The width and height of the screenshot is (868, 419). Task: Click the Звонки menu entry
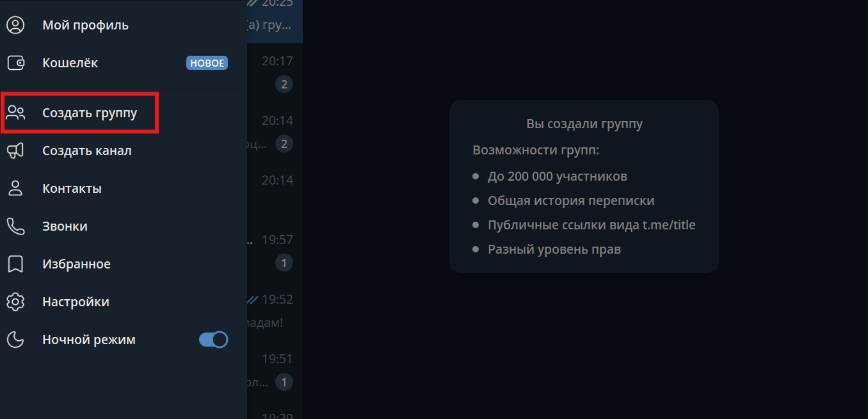(x=66, y=226)
